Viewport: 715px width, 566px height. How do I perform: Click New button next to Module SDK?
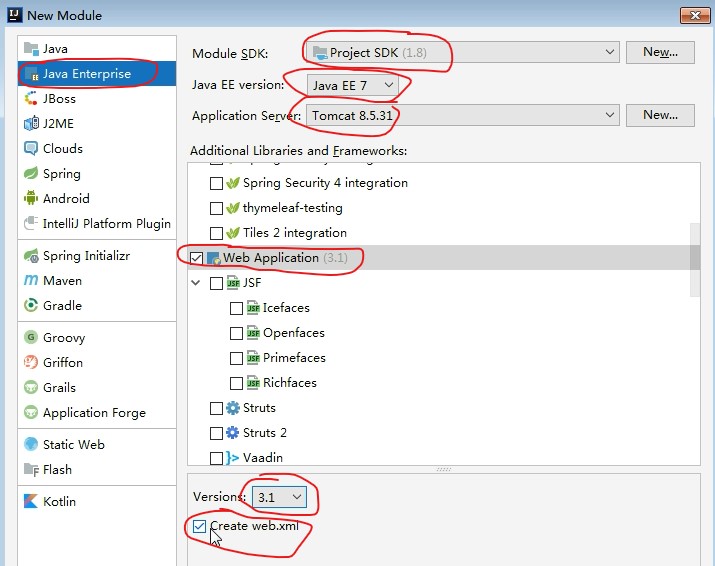(x=660, y=52)
